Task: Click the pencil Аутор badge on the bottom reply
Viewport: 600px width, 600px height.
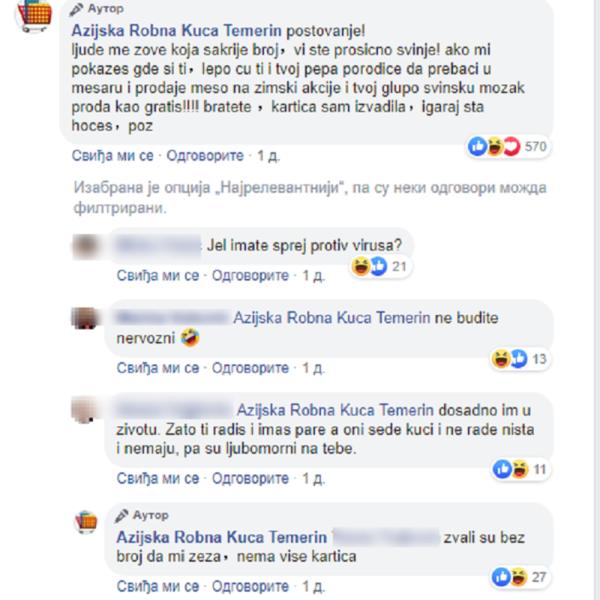Action: tap(142, 515)
